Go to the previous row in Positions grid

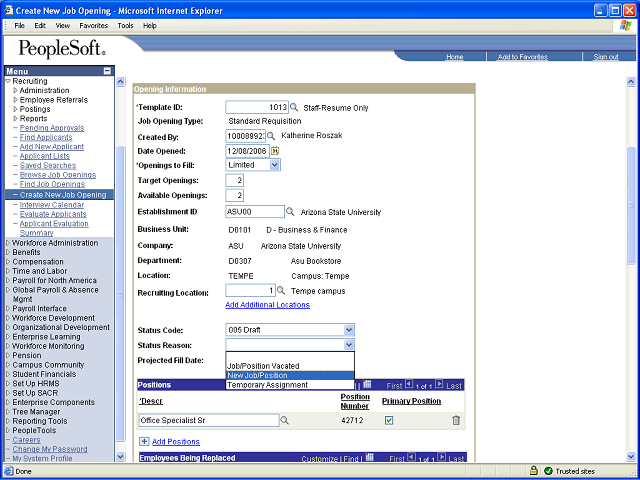point(409,384)
